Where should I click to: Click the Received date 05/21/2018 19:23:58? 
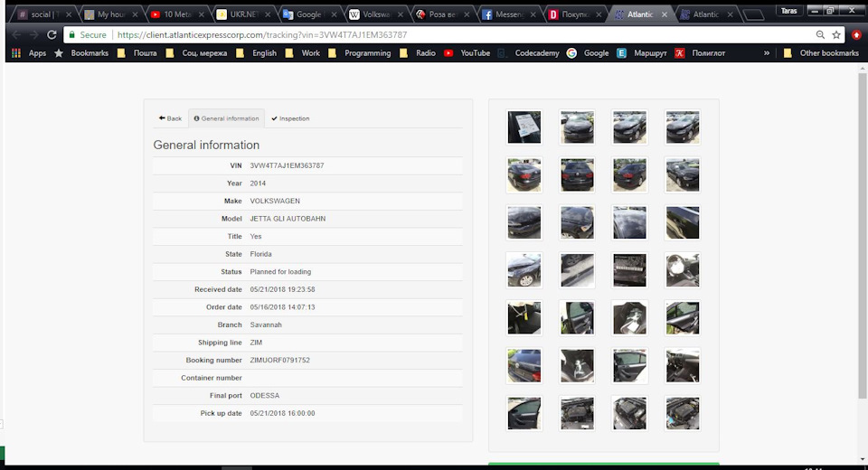[x=282, y=289]
